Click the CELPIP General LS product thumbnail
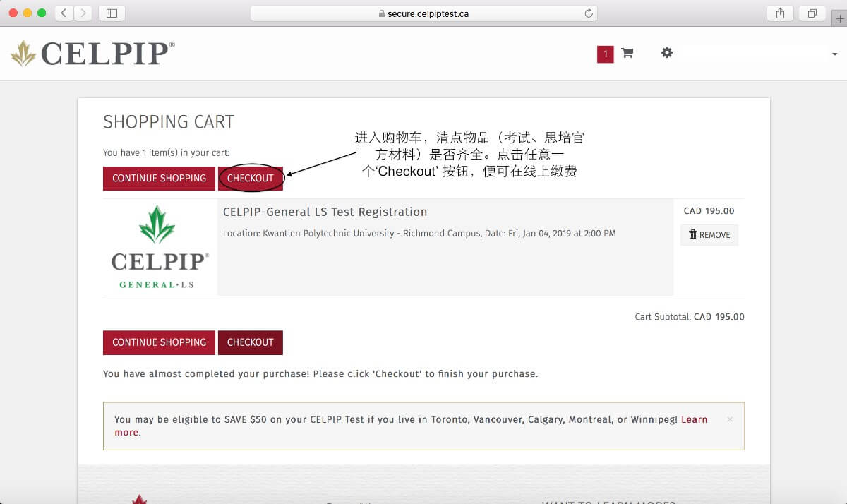The width and height of the screenshot is (847, 504). point(160,247)
